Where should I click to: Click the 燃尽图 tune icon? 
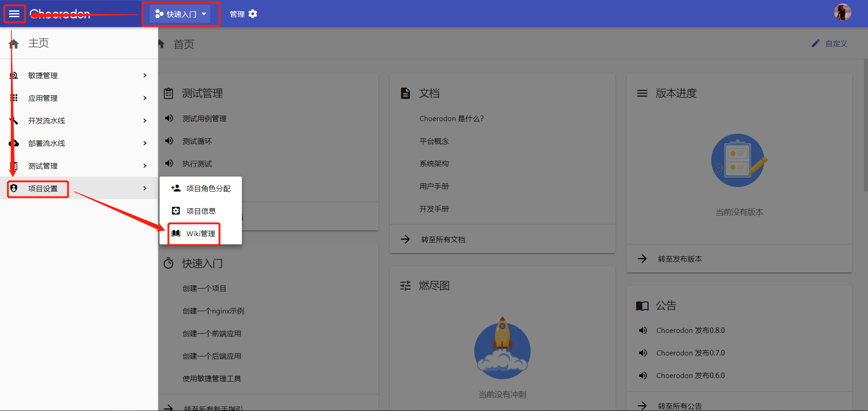click(x=406, y=285)
